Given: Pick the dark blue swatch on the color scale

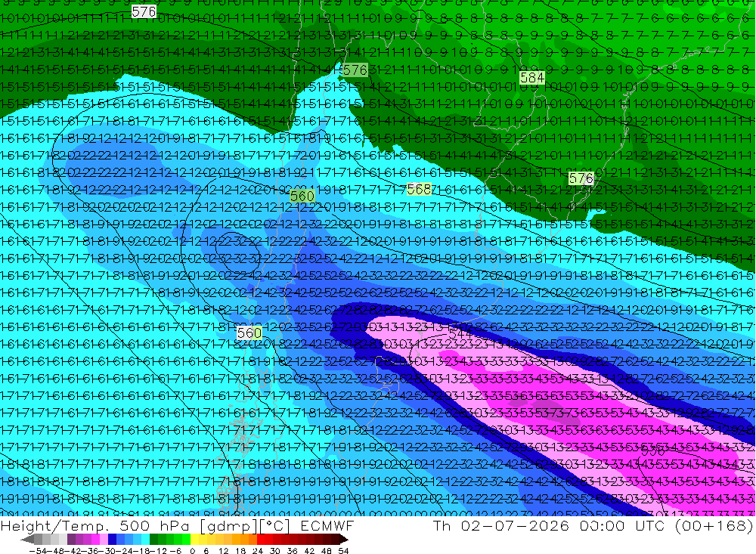Looking at the screenshot, I should [x=112, y=539].
